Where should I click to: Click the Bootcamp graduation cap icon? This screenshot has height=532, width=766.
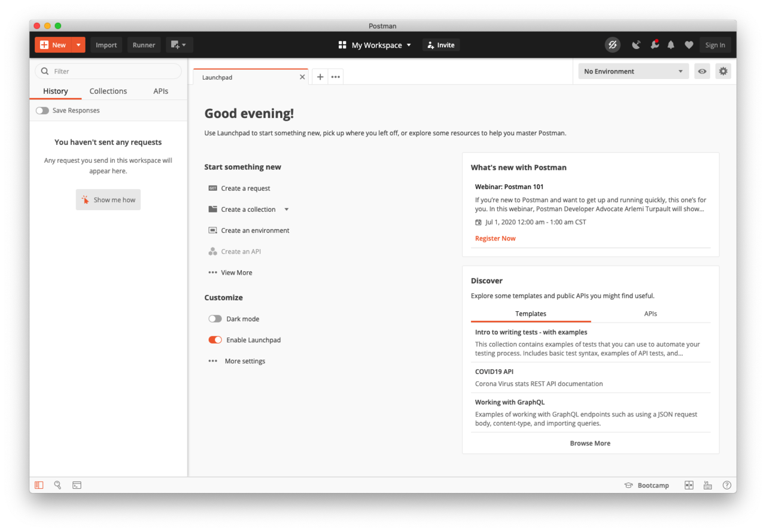(x=628, y=485)
